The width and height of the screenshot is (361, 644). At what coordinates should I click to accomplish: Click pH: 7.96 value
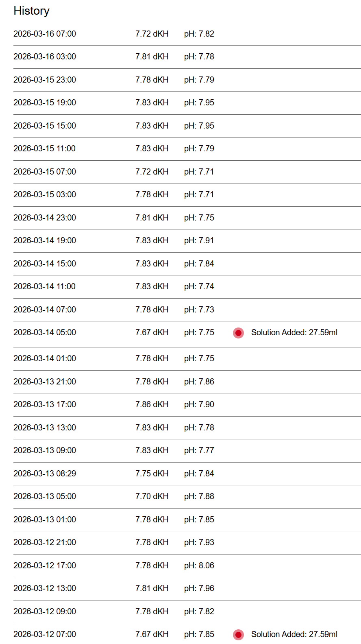coord(199,588)
